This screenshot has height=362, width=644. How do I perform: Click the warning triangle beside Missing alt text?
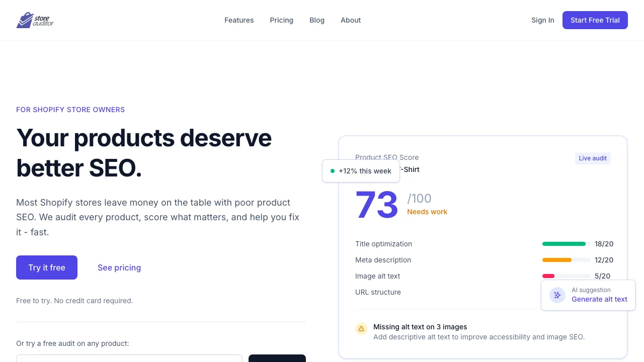click(361, 329)
